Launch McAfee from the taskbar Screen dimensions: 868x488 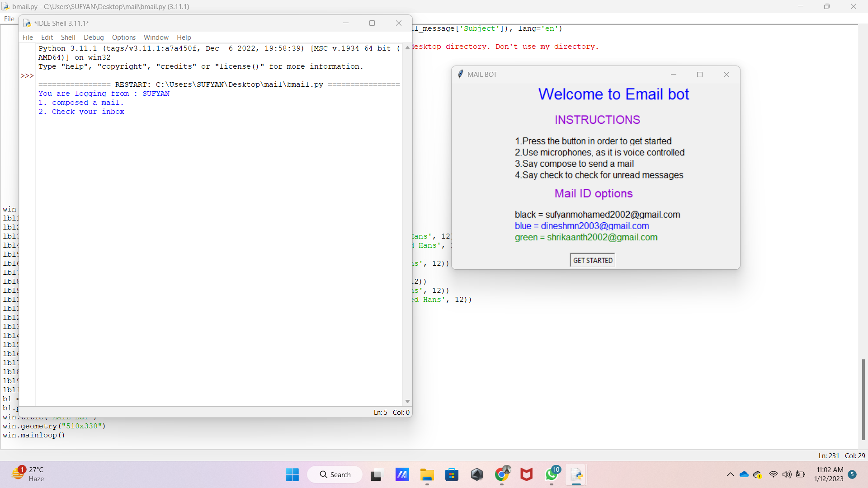click(526, 475)
